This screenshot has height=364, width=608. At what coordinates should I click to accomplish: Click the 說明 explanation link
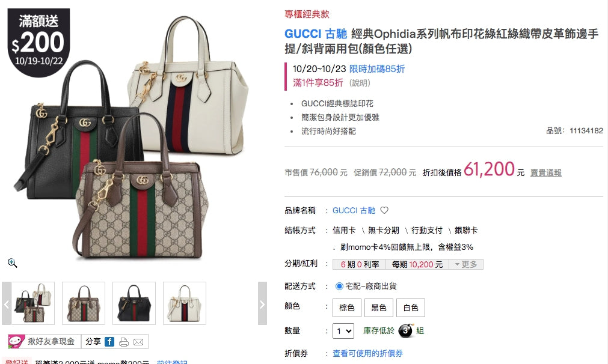360,83
